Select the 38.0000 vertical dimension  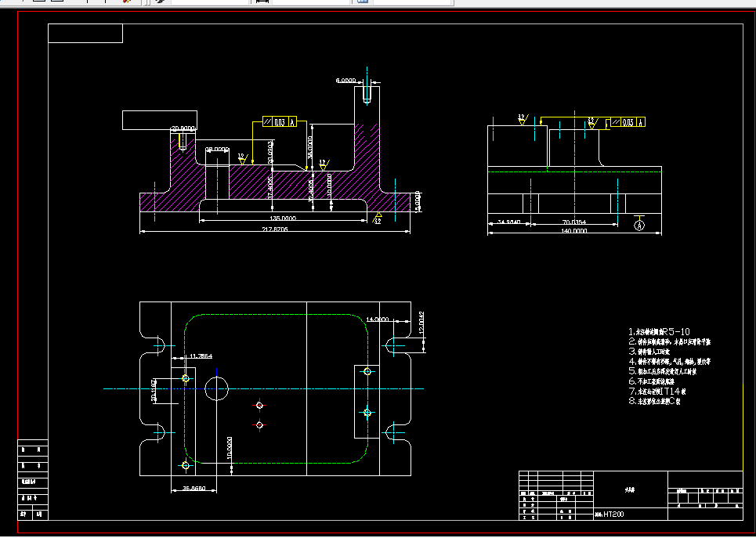[x=310, y=147]
